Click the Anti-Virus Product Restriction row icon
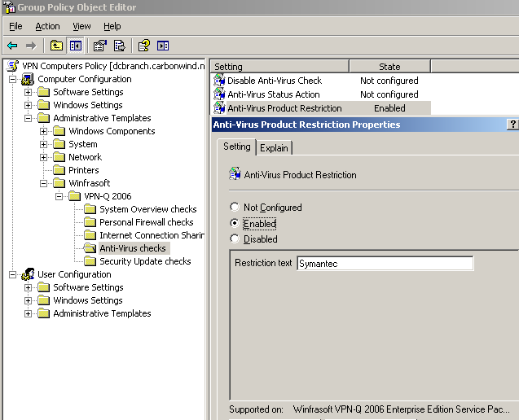Image resolution: width=519 pixels, height=420 pixels. (219, 108)
